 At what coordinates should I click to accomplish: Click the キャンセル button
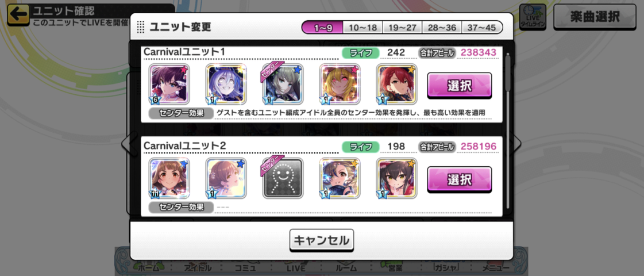322,240
